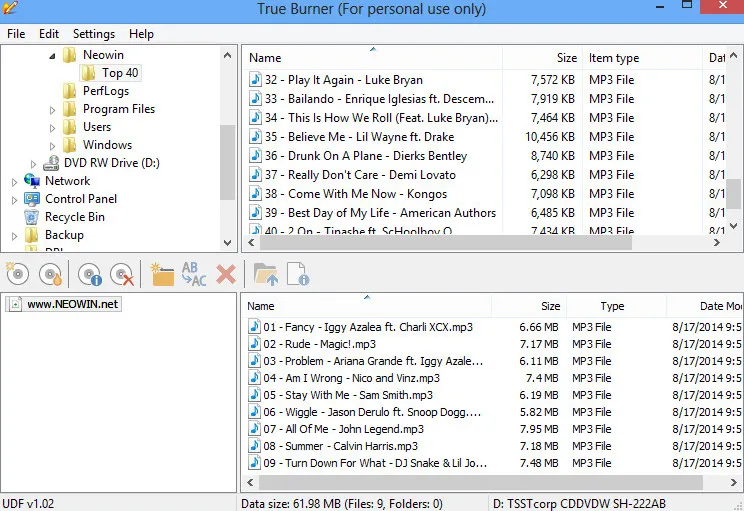Click the folder tree's scroll-down arrow
The image size is (744, 511).
[x=228, y=243]
